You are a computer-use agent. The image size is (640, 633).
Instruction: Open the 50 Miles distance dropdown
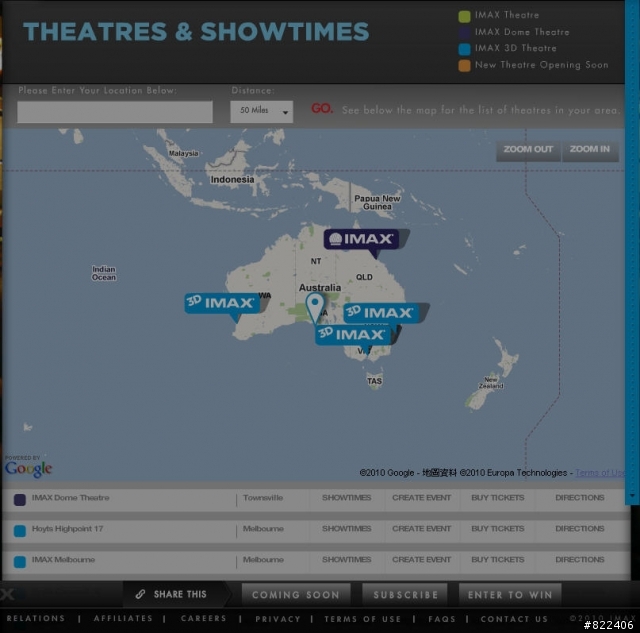pos(262,111)
